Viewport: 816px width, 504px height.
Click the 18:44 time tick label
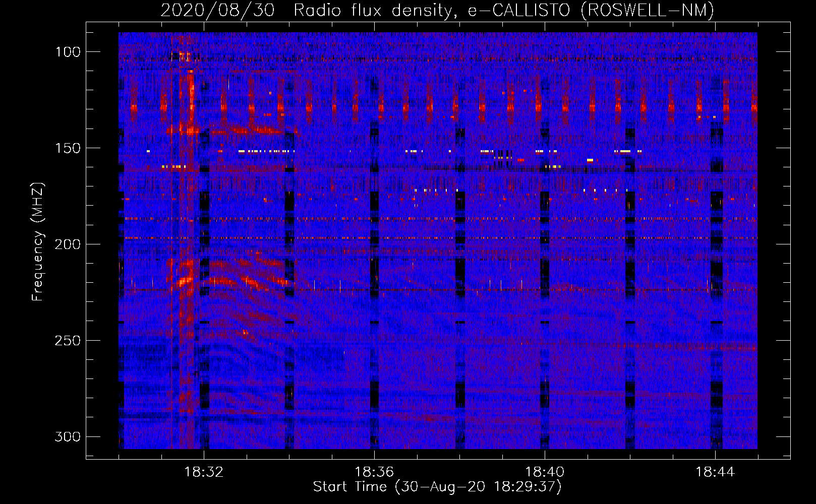pyautogui.click(x=715, y=472)
